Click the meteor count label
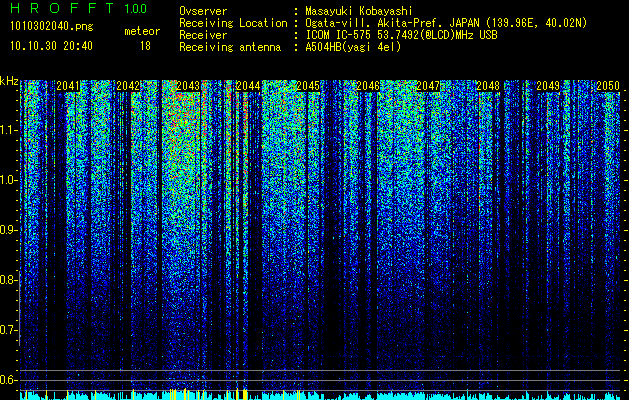Screen dimensions: 629x400 (x=142, y=31)
